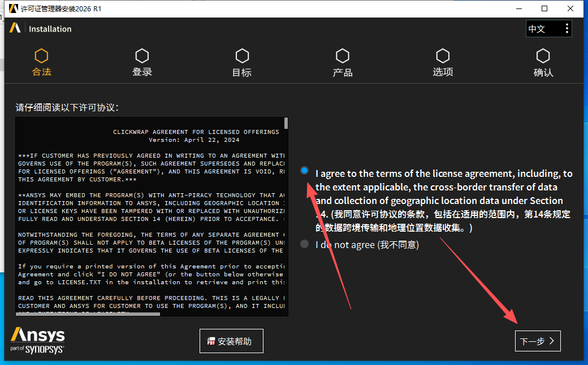
Task: Click the 登录 step hexagon icon
Action: pyautogui.click(x=142, y=56)
